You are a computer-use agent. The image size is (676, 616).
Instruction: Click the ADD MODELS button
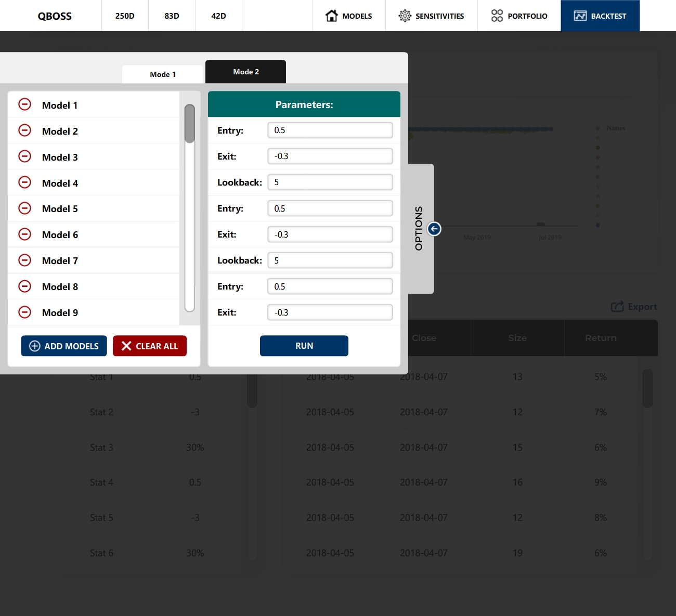point(64,346)
